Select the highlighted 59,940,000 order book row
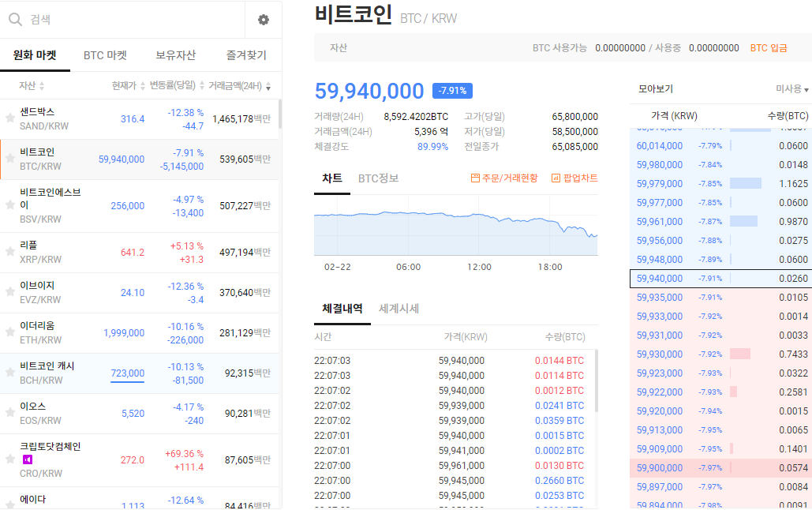This screenshot has height=510, width=812. coord(720,279)
